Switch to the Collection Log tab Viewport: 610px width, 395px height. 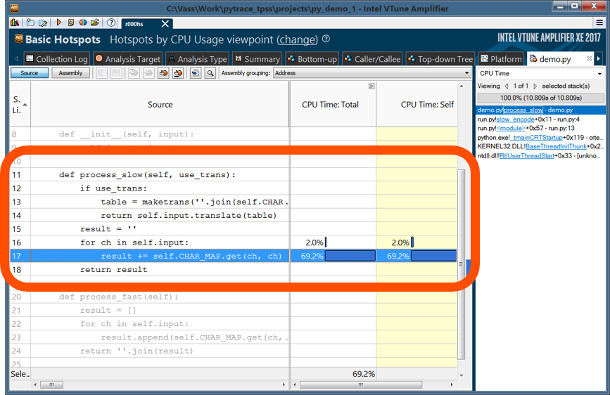57,59
